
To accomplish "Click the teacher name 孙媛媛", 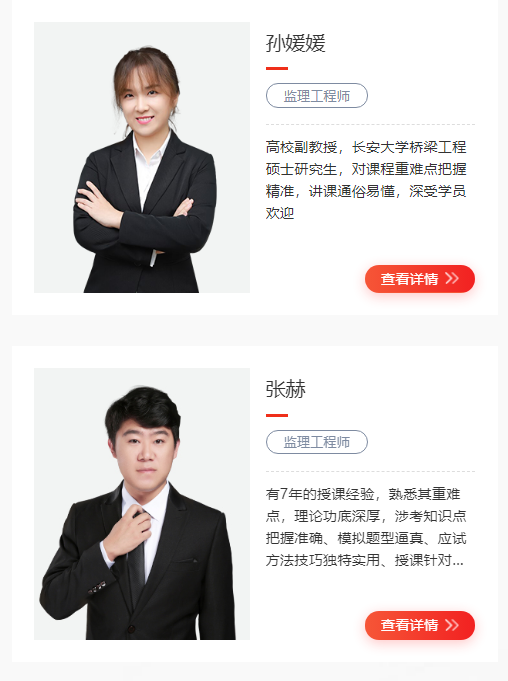I will 296,43.
